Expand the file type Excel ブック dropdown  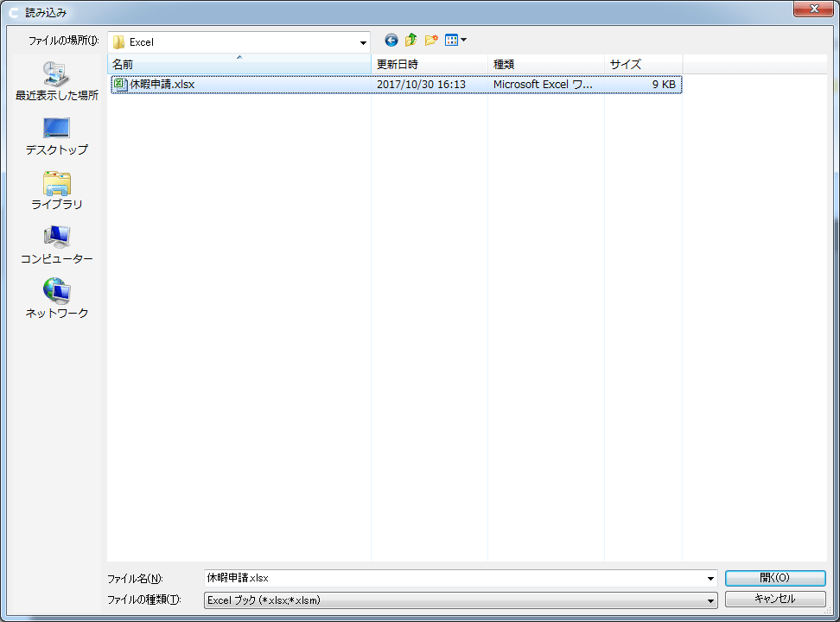click(x=711, y=600)
